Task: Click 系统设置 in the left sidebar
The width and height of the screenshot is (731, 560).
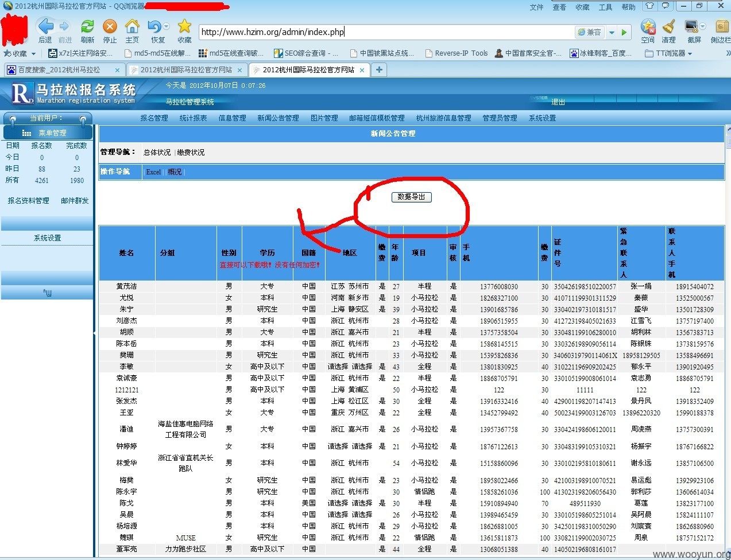Action: coord(47,238)
